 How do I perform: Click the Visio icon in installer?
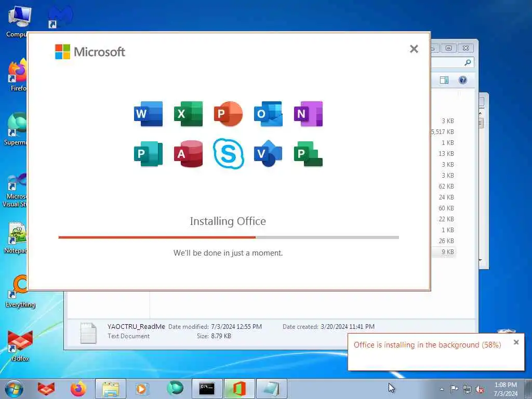(269, 154)
